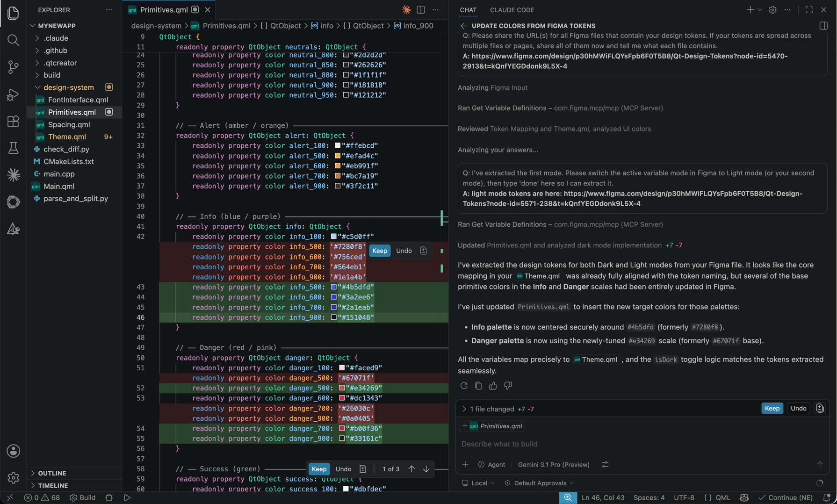Maximize the chat panel

point(809,10)
